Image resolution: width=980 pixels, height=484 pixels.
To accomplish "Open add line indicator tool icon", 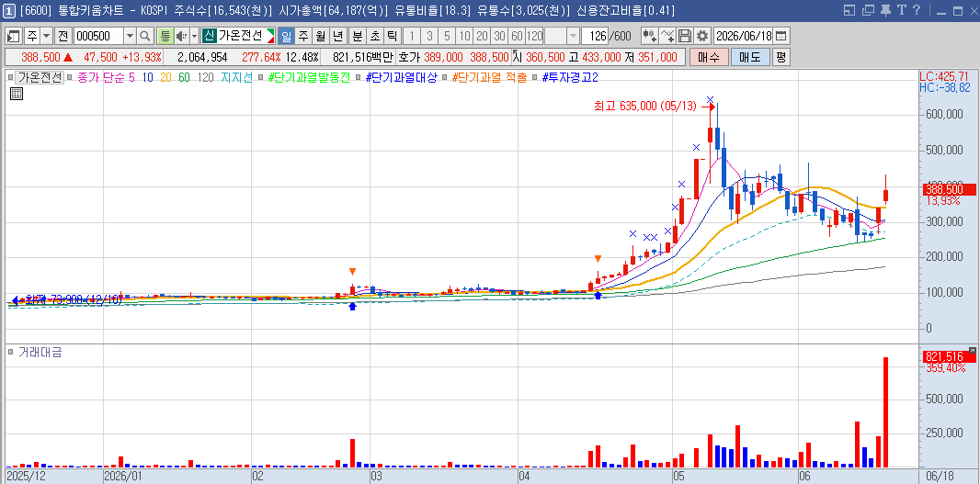I will coord(667,36).
